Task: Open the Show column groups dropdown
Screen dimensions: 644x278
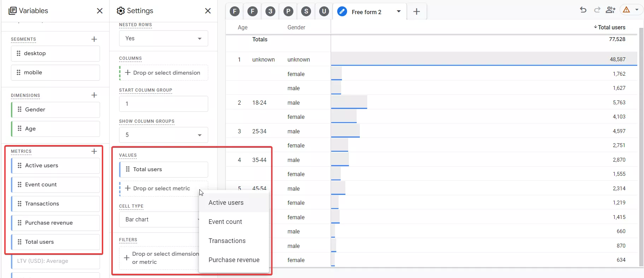Action: [164, 135]
